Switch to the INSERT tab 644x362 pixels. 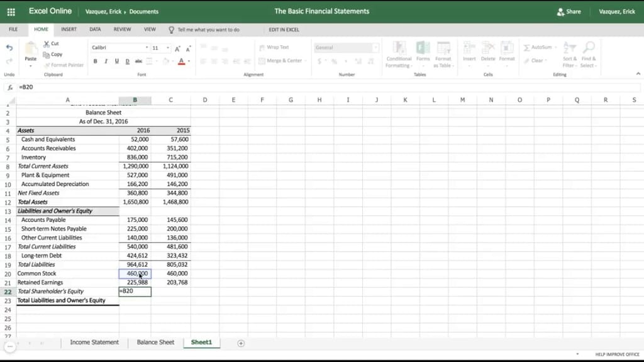pyautogui.click(x=69, y=30)
